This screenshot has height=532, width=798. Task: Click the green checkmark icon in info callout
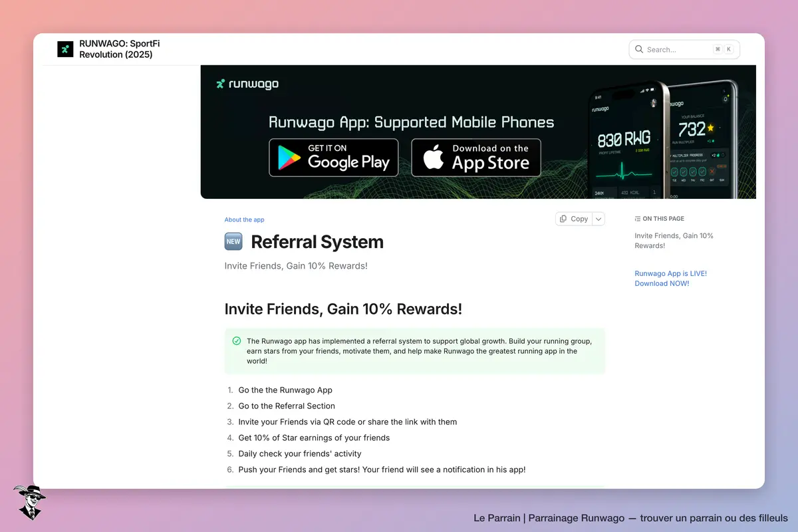click(x=236, y=341)
